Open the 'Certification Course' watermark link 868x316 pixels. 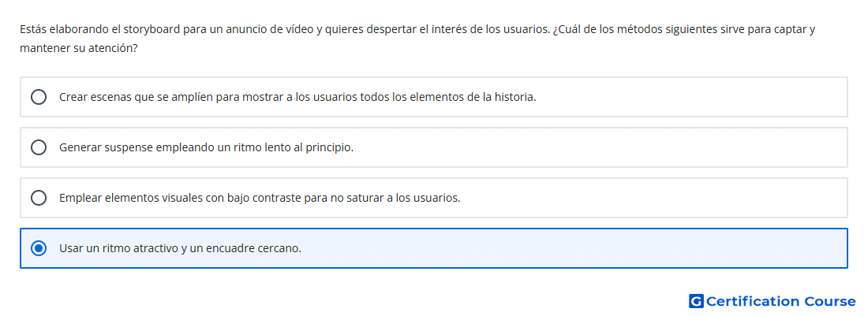coord(773,301)
